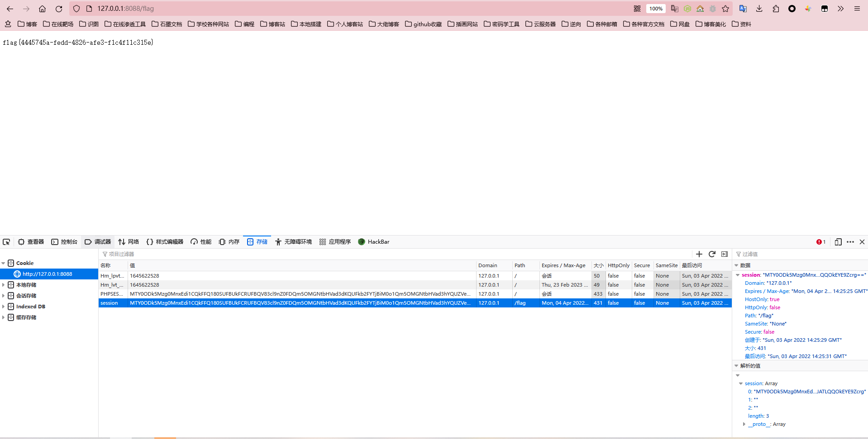Screen dimensions: 868x439
Task: Go forward with the browser forward arrow
Action: [26, 9]
